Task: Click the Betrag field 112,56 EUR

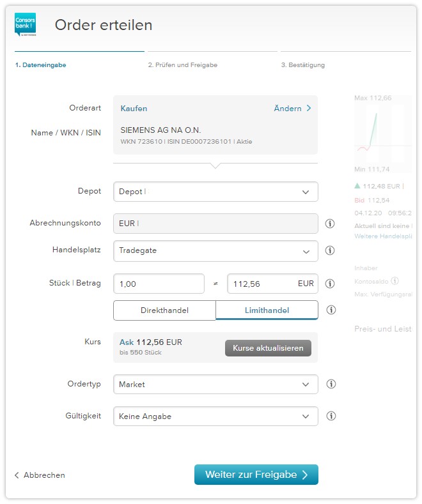Action: point(273,284)
